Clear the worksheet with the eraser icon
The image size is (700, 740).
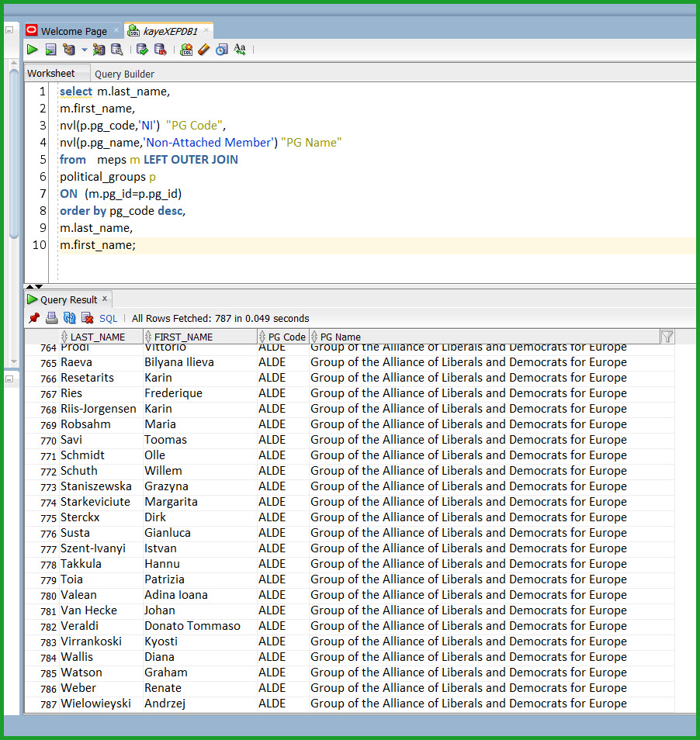tap(203, 49)
